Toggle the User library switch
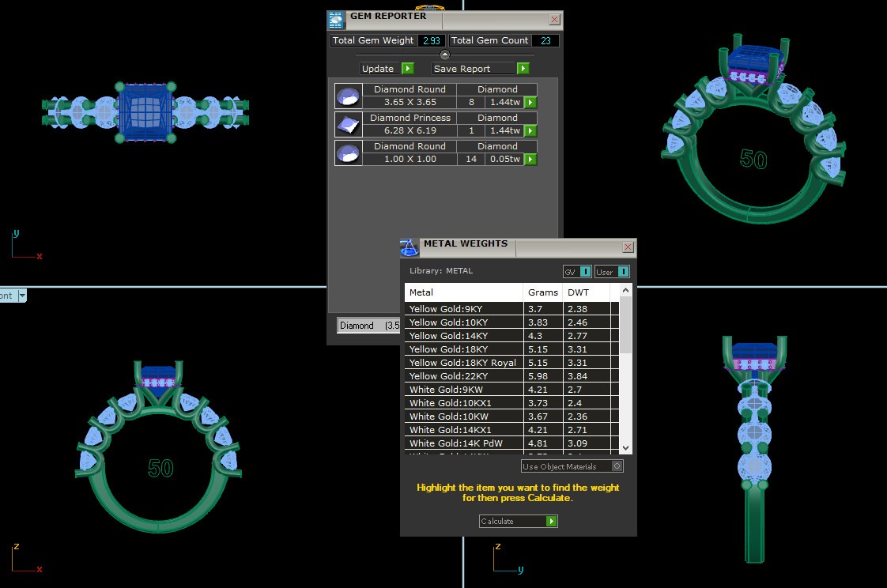This screenshot has height=588, width=887. (x=623, y=272)
